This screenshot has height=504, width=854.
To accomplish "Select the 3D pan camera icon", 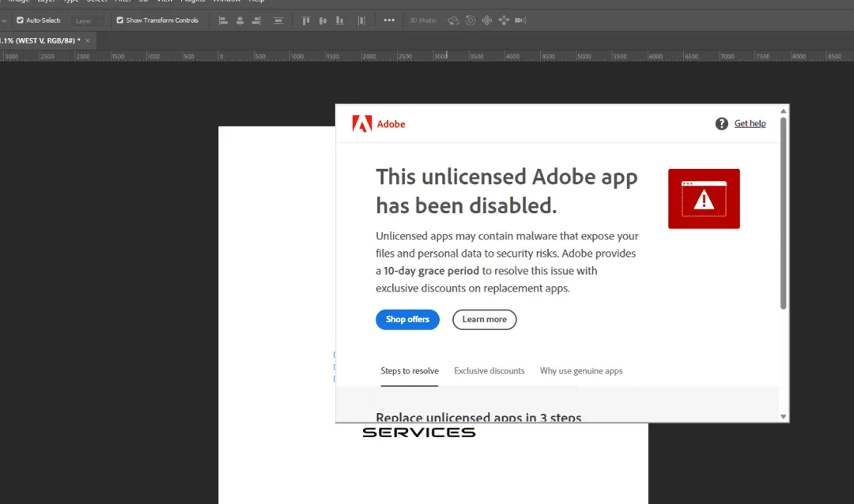I will pos(487,21).
